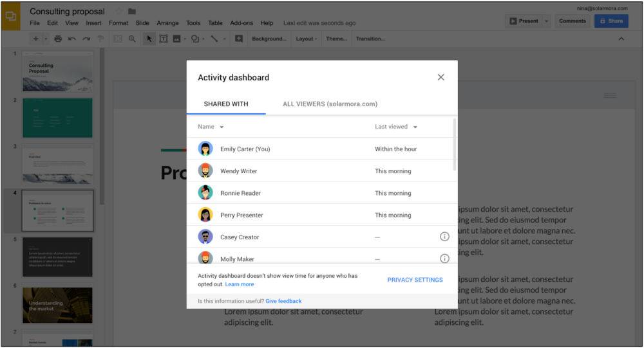Screen dimensions: 644x348
Task: Select slide 5 thumbnail in filmstrip
Action: pos(57,257)
